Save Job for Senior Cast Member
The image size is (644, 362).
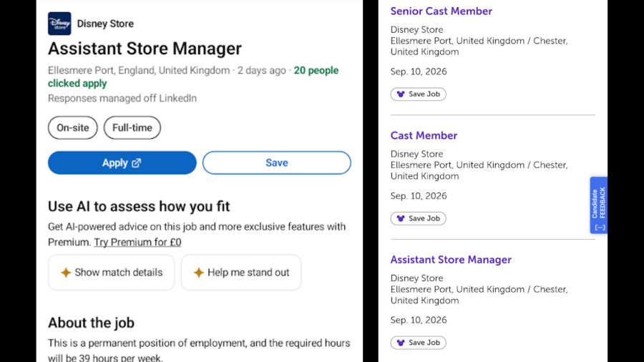(418, 94)
